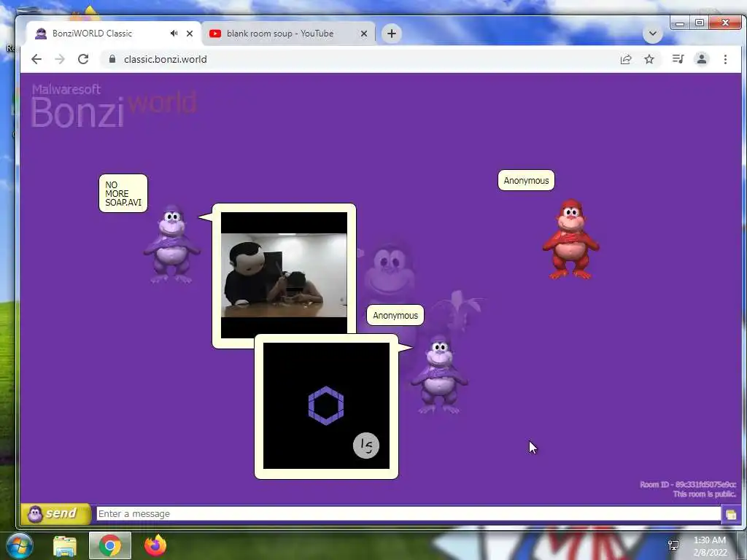Image resolution: width=747 pixels, height=560 pixels.
Task: Go back to previous page
Action: point(36,59)
